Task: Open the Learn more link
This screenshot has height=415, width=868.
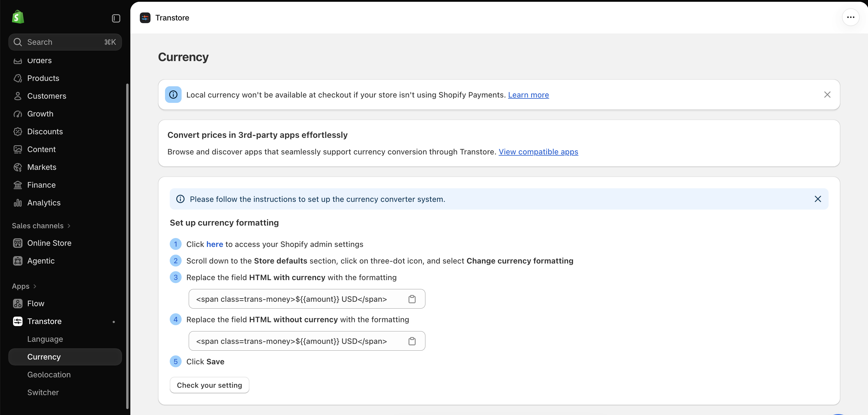Action: 528,95
